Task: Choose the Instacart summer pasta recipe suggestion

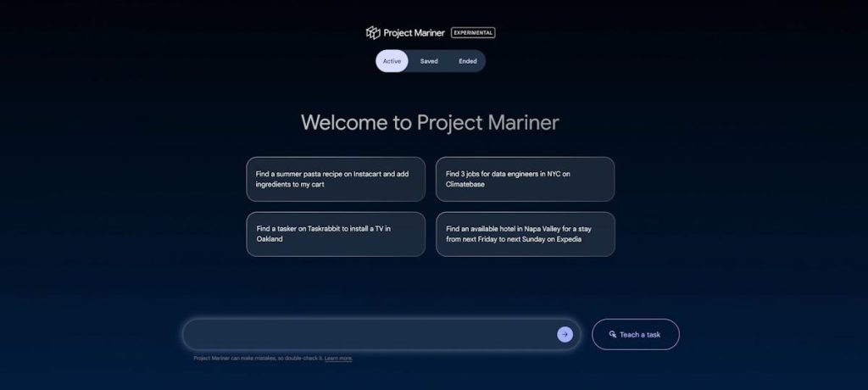Action: point(336,179)
